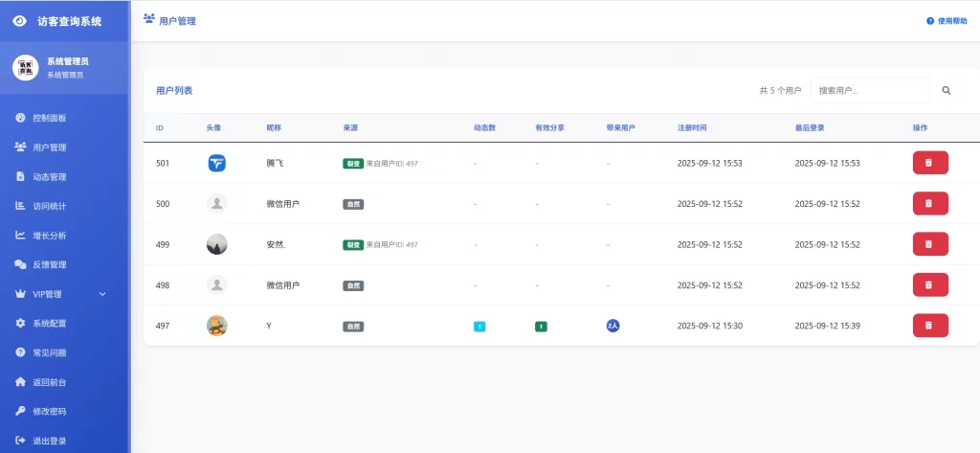Click the 修改密码 key icon
980x453 pixels.
pos(20,411)
